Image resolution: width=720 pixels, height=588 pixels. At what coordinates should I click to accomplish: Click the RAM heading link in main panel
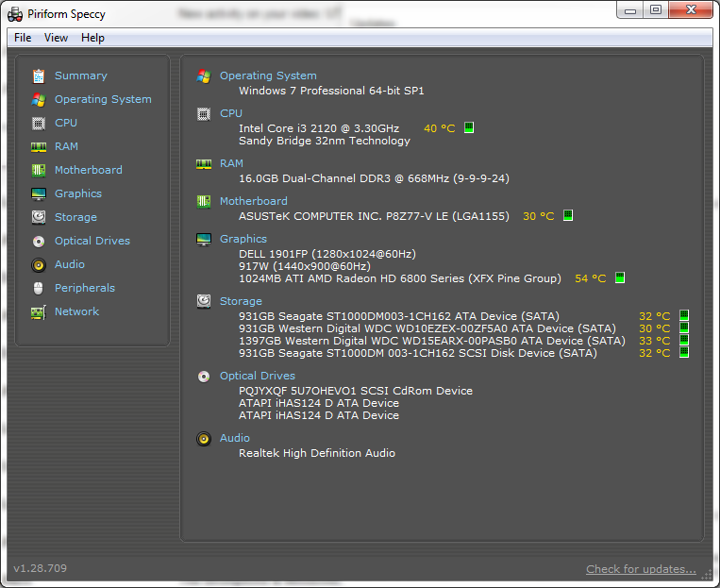tap(231, 163)
